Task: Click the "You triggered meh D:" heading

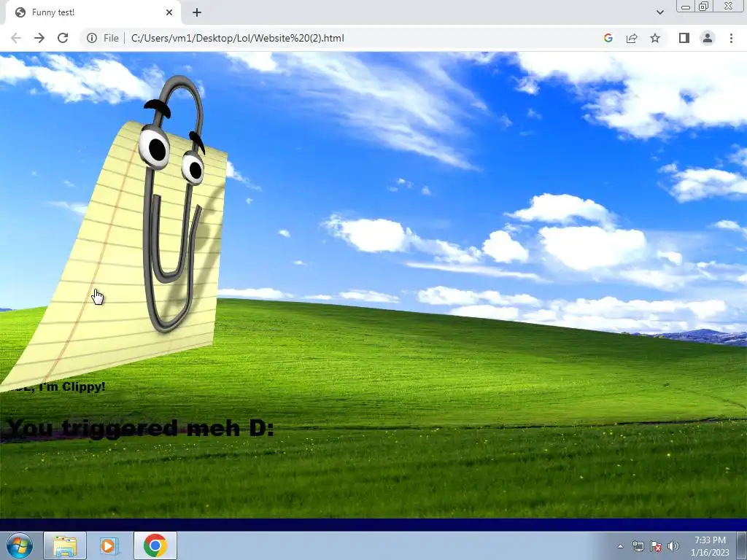Action: click(141, 427)
